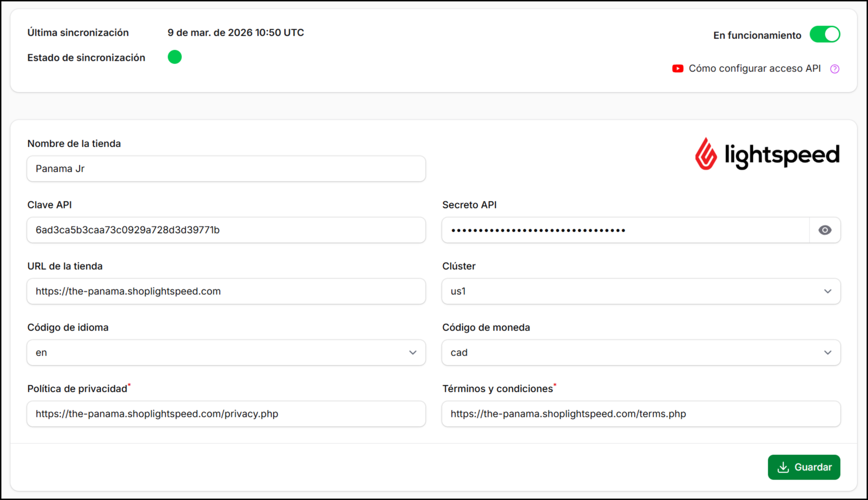Click the YouTube video icon
This screenshot has height=500, width=868.
pyautogui.click(x=677, y=69)
